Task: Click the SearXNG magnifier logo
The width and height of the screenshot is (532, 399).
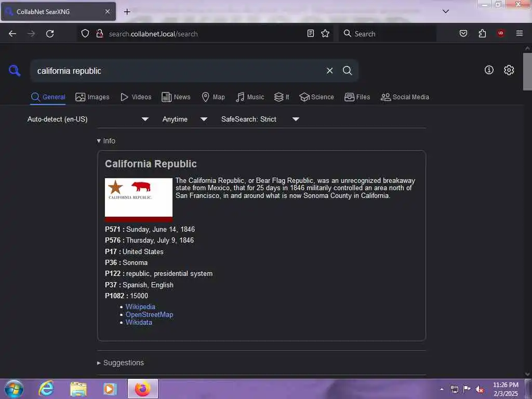Action: pyautogui.click(x=15, y=71)
